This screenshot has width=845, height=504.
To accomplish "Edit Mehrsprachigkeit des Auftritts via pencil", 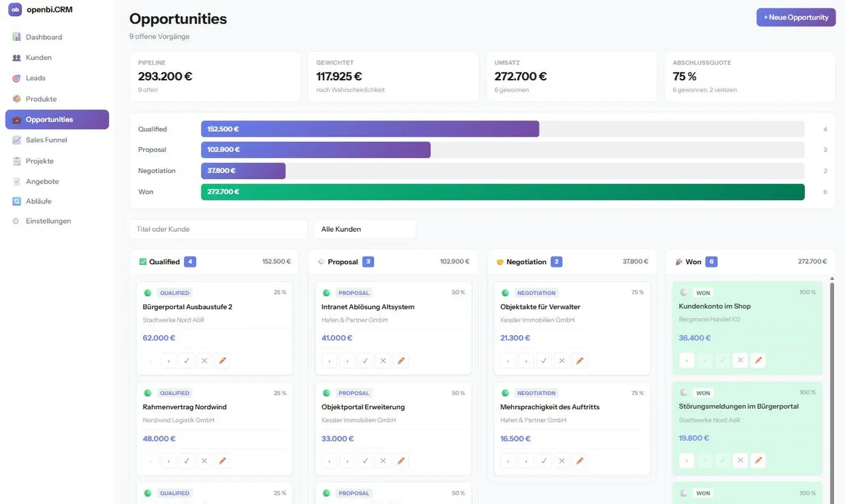I will point(579,461).
